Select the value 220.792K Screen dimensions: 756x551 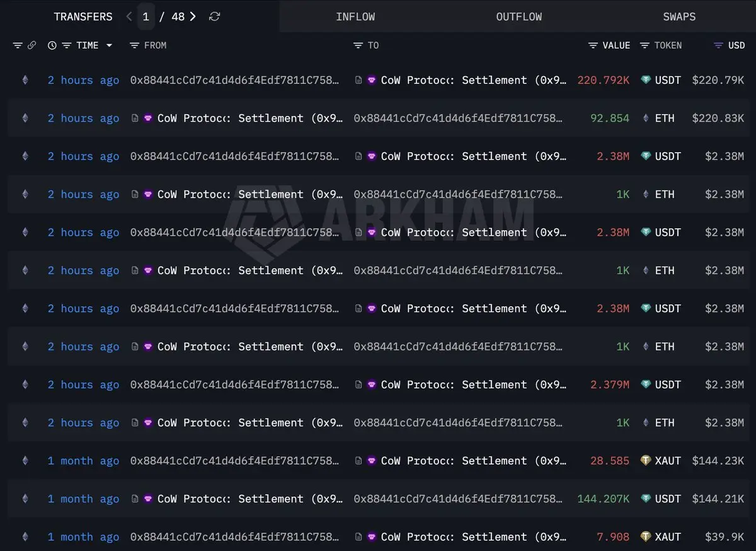click(603, 80)
